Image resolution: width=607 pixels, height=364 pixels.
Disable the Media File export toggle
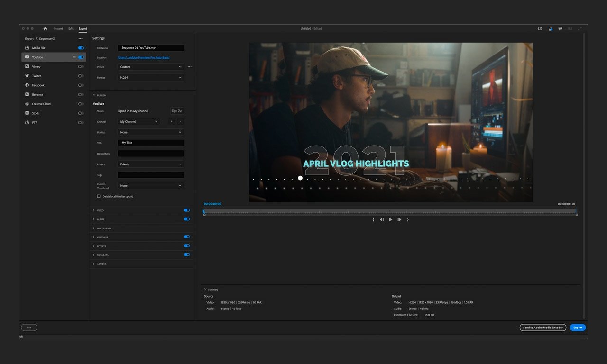click(x=81, y=48)
